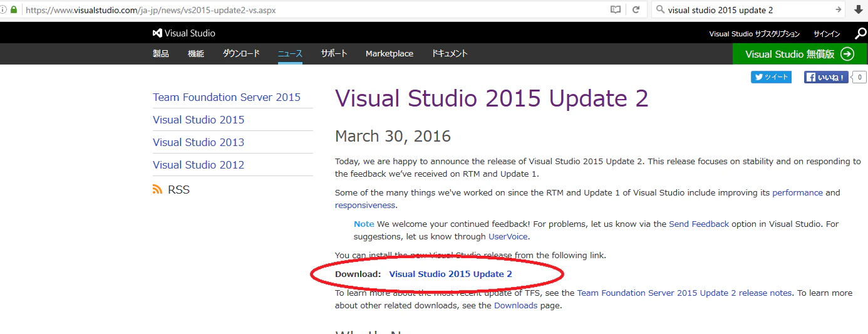This screenshot has height=334, width=868.
Task: Click the performance link
Action: [x=797, y=192]
